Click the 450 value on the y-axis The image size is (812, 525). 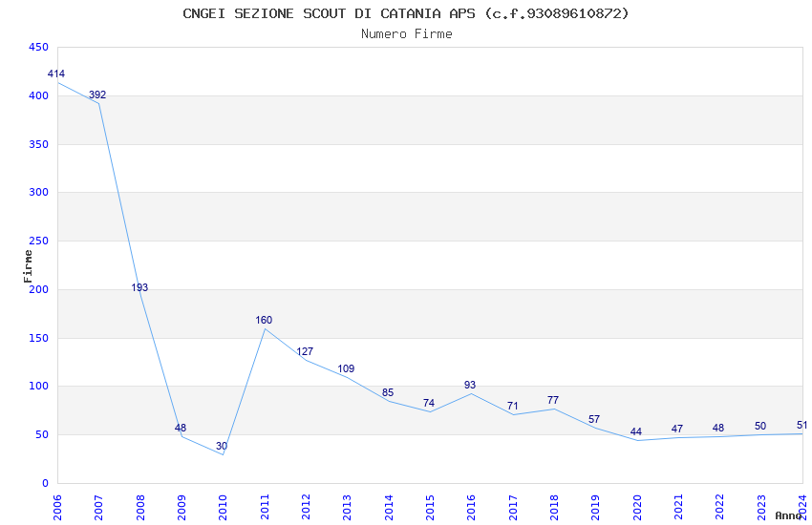coord(39,48)
